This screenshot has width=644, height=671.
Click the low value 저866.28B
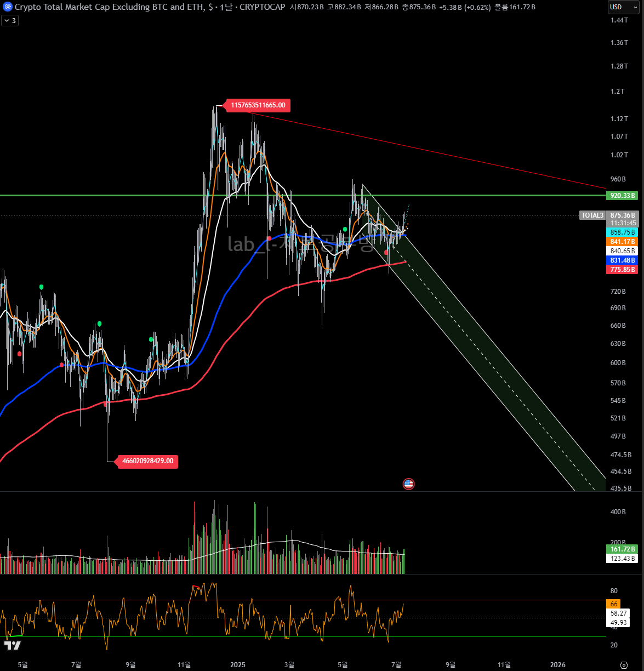[381, 7]
